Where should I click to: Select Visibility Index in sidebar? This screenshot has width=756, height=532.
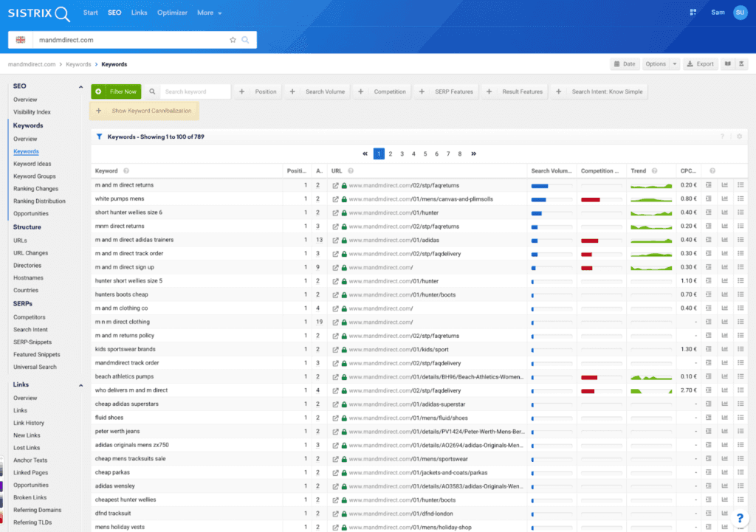(x=32, y=112)
